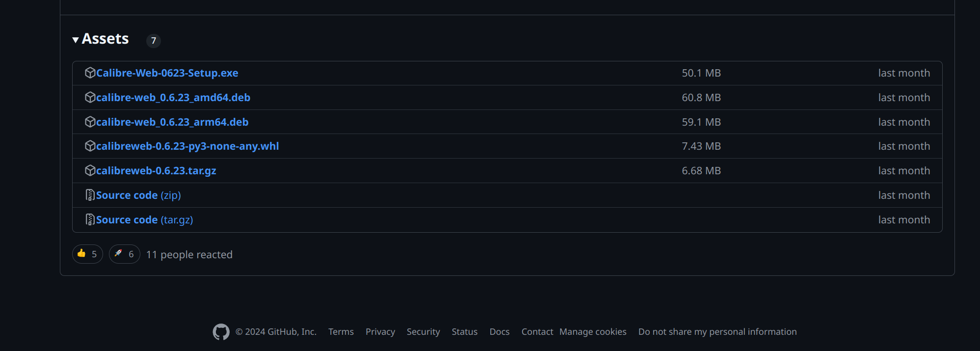This screenshot has width=980, height=351.
Task: Download Calibre-Web-0623-Setup.exe
Action: (x=167, y=73)
